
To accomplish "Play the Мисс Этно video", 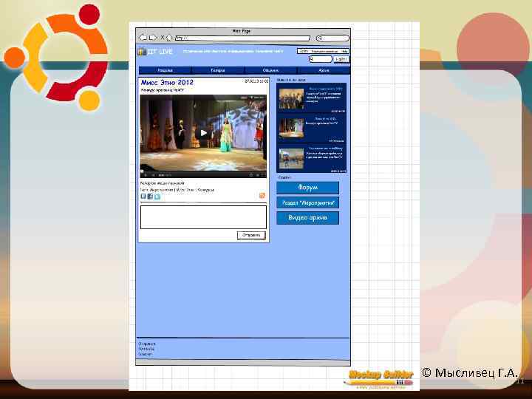I will (x=203, y=133).
